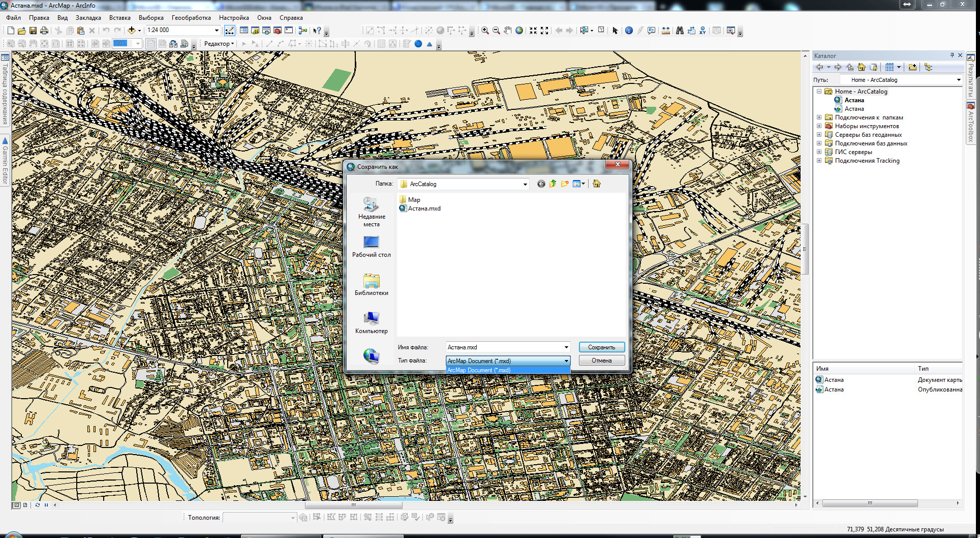Open the Геообработка menu
The height and width of the screenshot is (538, 980).
[191, 18]
